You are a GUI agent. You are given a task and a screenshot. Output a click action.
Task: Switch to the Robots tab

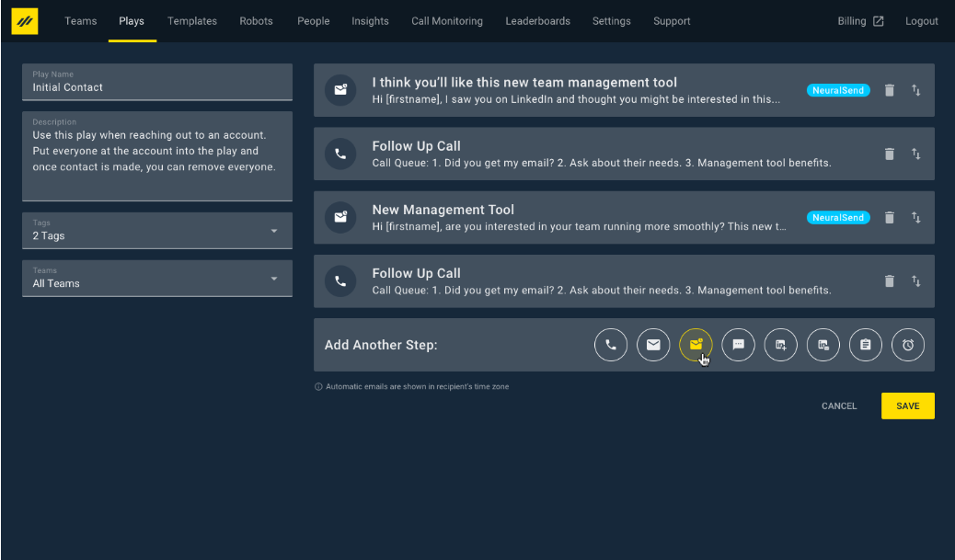click(256, 21)
